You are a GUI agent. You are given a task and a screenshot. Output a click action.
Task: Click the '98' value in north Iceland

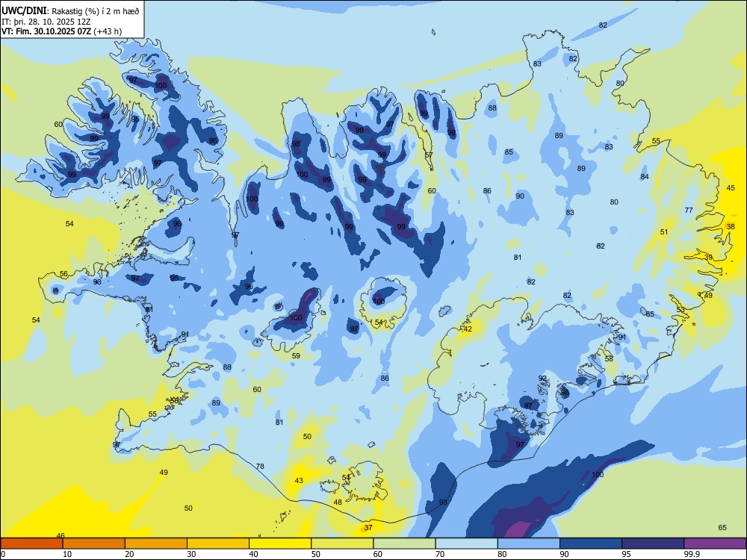(297, 144)
